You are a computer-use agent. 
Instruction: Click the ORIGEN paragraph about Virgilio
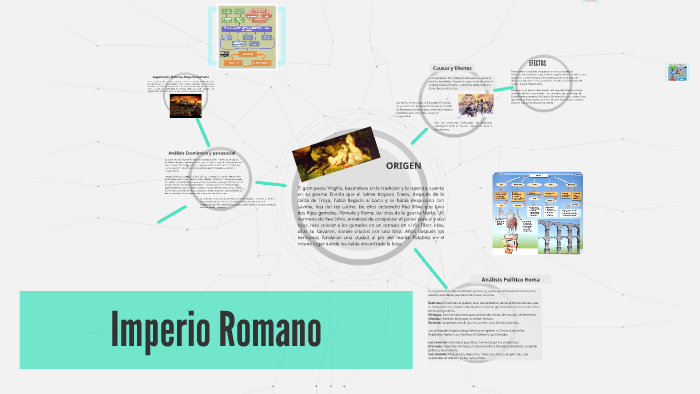pyautogui.click(x=371, y=216)
